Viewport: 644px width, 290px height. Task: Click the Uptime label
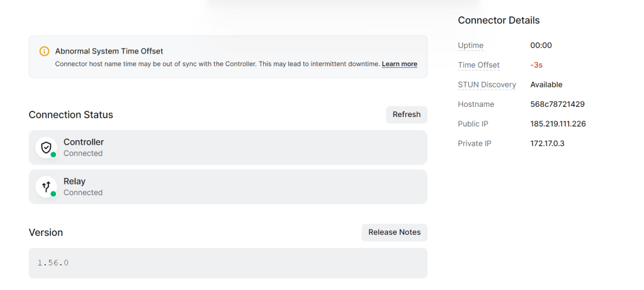point(471,45)
